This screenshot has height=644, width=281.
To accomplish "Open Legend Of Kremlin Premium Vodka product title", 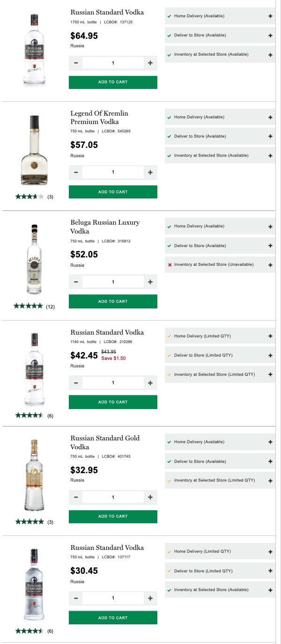I will click(99, 117).
